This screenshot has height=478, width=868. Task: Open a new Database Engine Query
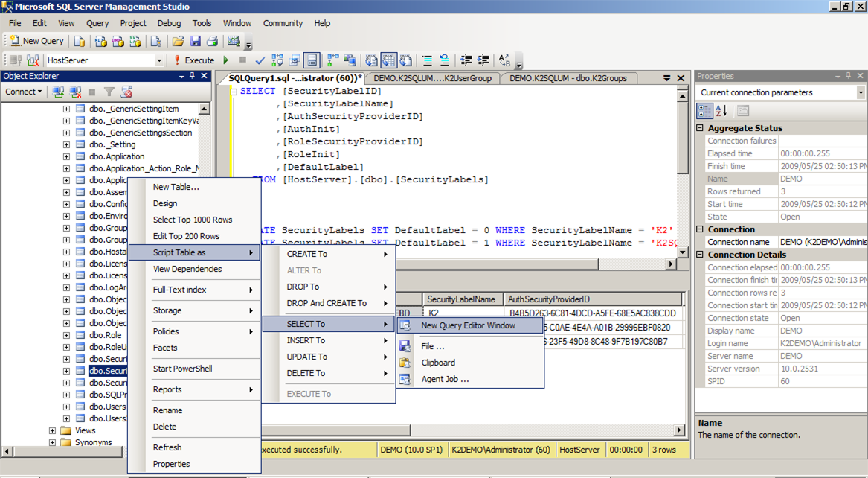point(80,41)
